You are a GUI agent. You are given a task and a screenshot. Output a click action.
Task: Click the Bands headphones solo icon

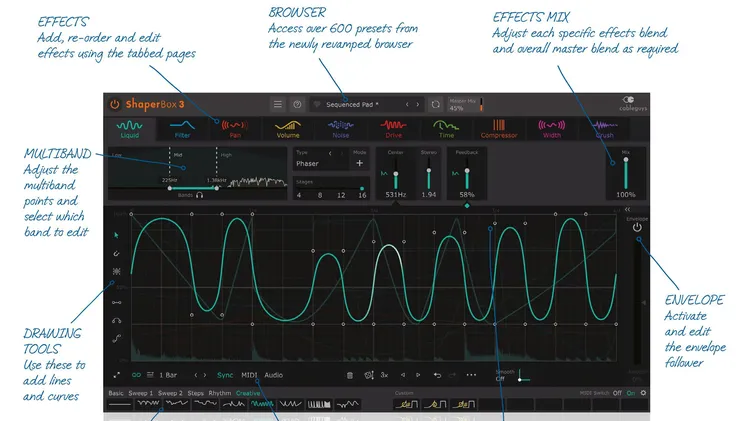point(199,195)
